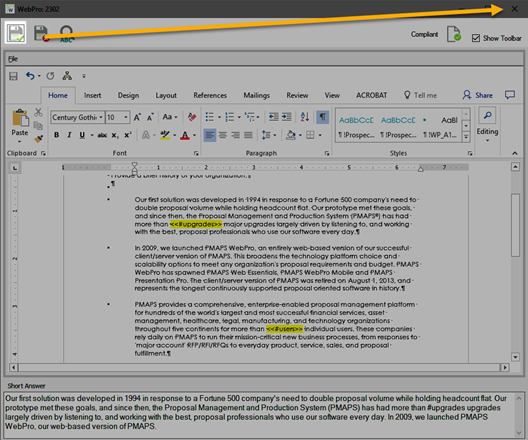Open the ACROBAT tab
The image size is (528, 440).
point(371,95)
